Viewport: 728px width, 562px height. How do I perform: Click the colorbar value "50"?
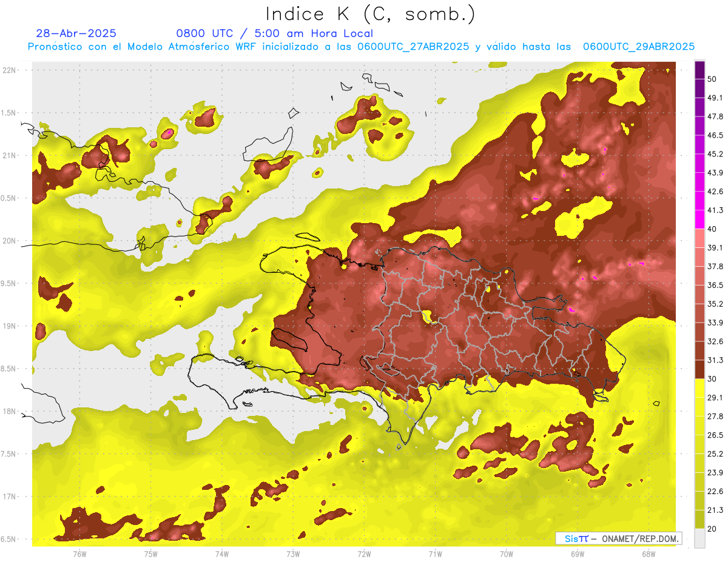click(x=712, y=79)
